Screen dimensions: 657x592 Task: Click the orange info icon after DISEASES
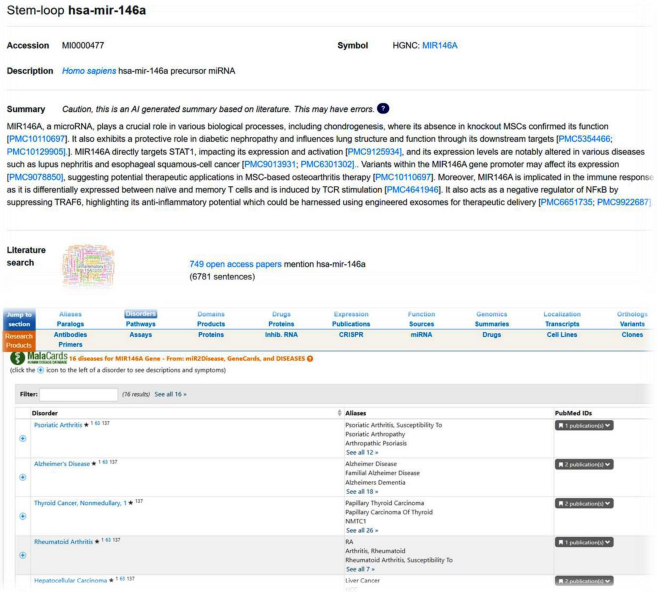(310, 358)
